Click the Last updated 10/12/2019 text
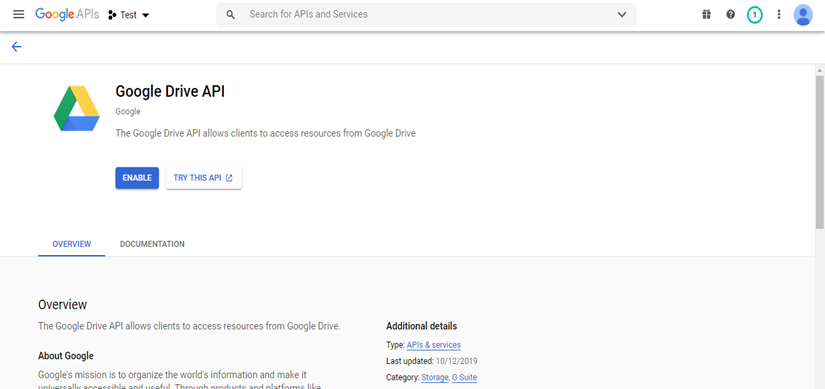This screenshot has width=825, height=389. click(x=432, y=361)
